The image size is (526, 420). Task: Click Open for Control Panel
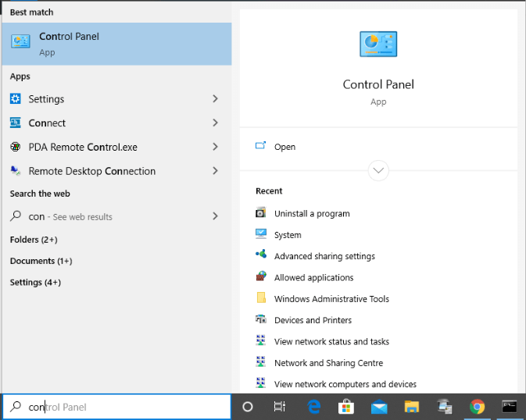coord(284,147)
